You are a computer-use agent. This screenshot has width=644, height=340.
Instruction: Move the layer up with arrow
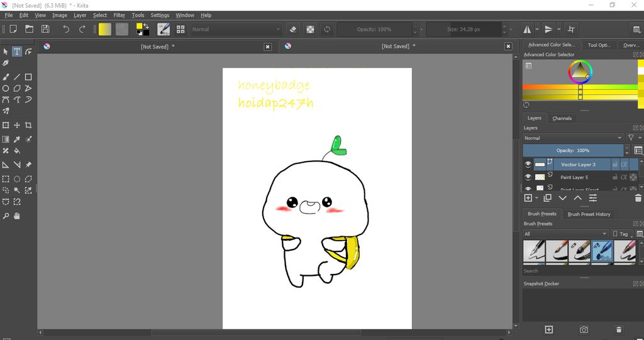(577, 198)
